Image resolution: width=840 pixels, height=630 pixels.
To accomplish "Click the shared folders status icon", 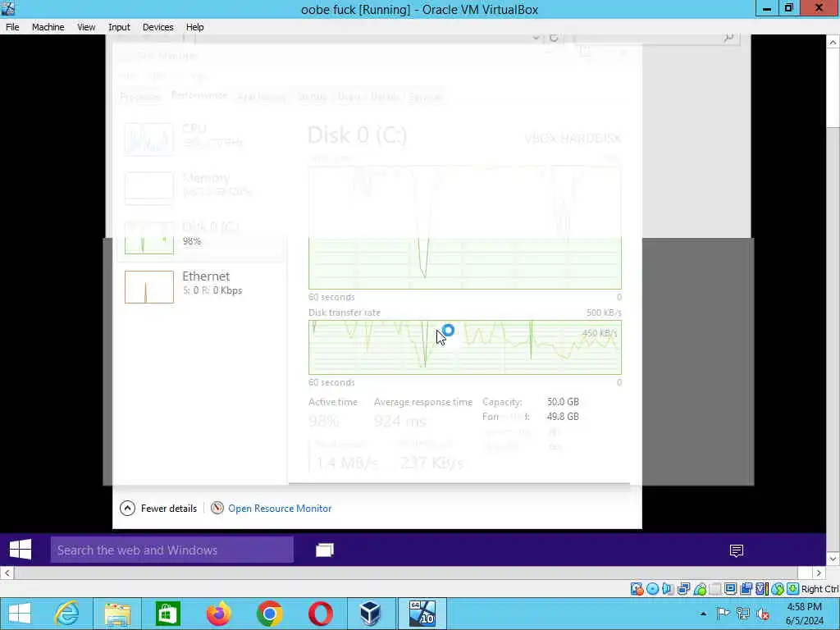I will tap(715, 589).
